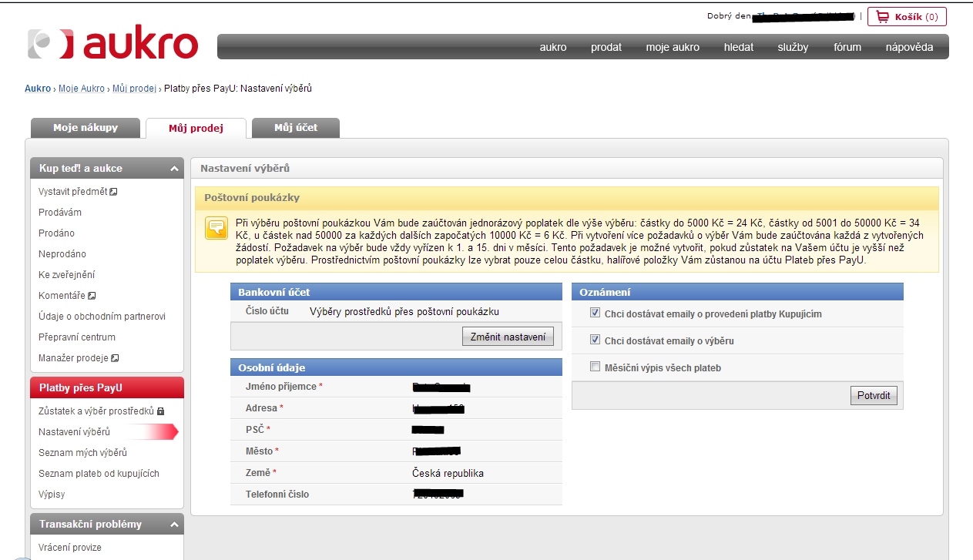Open hledat in top navigation
Image resolution: width=973 pixels, height=560 pixels.
(739, 47)
